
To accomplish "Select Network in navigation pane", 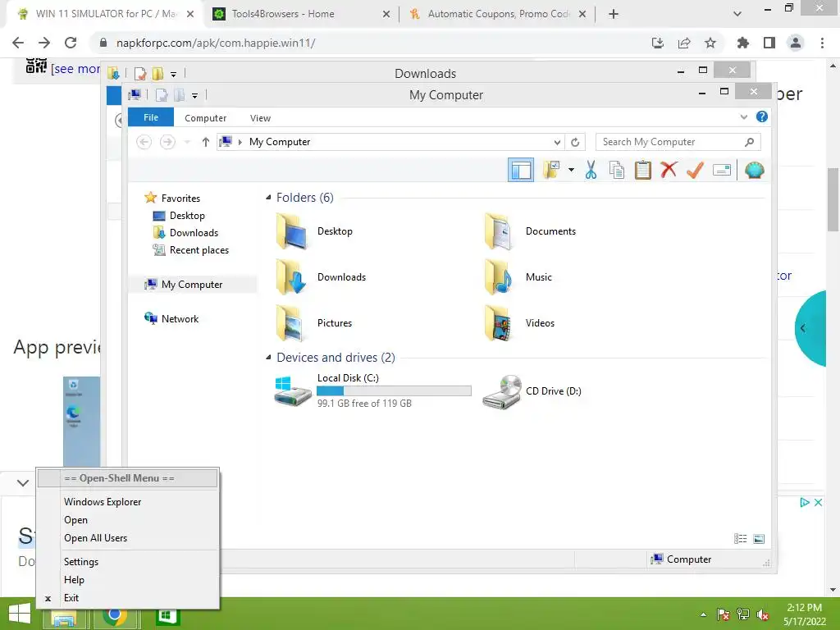I will click(x=171, y=319).
